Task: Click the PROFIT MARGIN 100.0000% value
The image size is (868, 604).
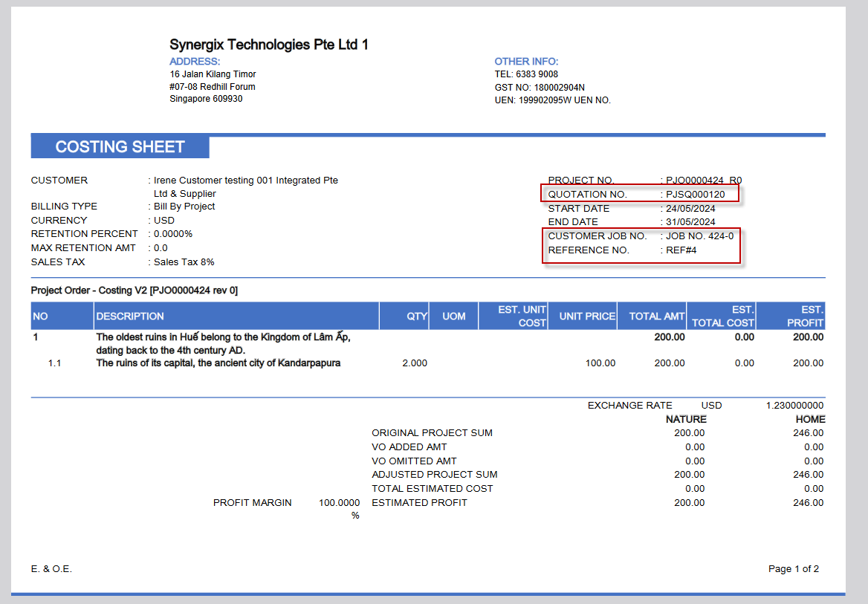Action: coord(339,502)
